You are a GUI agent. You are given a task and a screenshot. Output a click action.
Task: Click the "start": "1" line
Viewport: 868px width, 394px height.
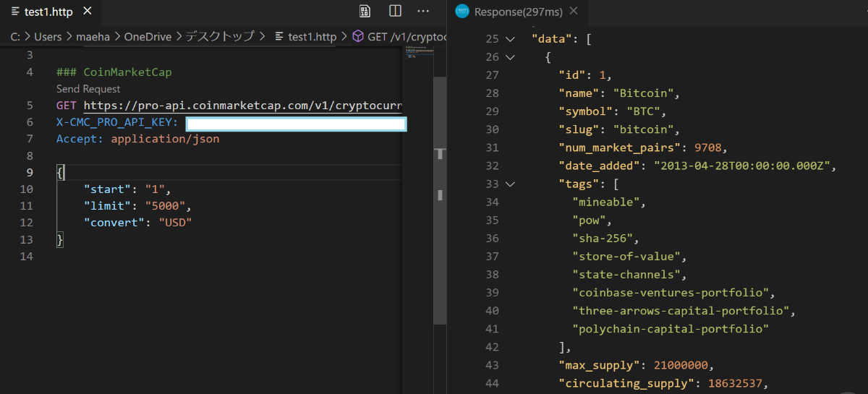126,189
